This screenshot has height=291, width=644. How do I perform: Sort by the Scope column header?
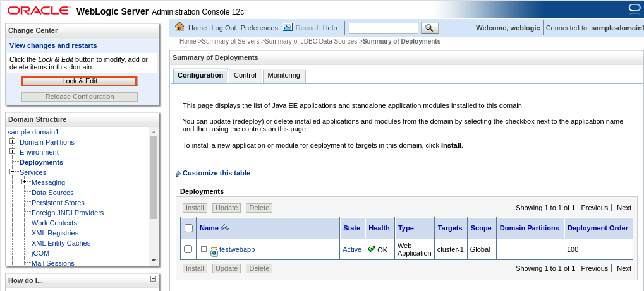[481, 229]
